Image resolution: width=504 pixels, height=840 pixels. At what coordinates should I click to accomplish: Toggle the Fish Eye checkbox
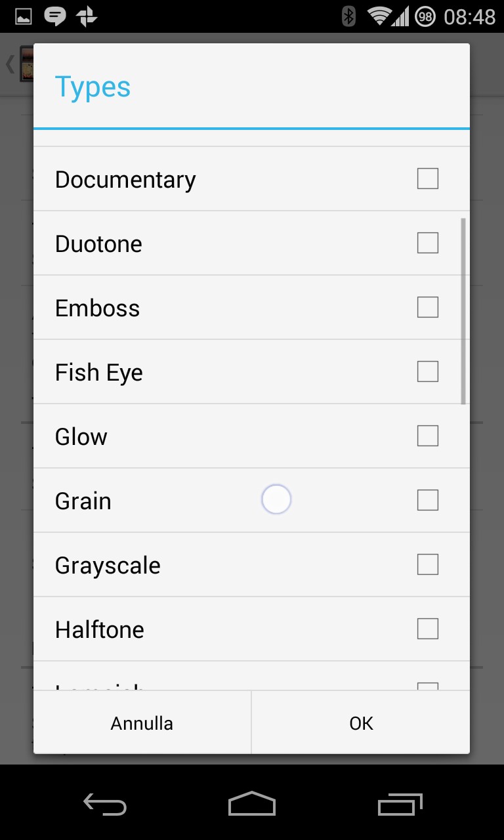pos(428,371)
